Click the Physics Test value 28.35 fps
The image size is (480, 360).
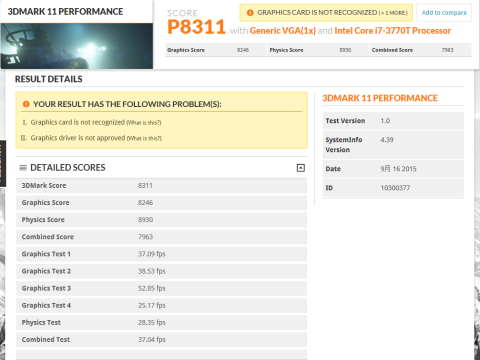click(x=152, y=322)
